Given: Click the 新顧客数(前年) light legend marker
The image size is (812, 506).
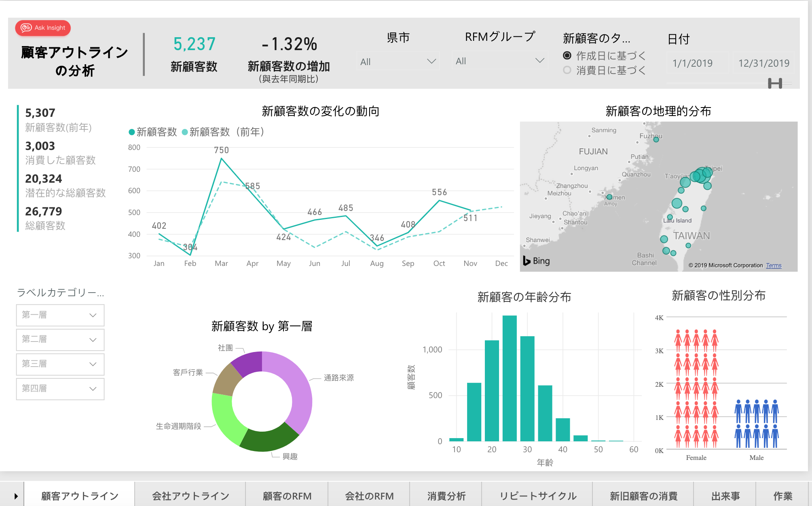Looking at the screenshot, I should [x=185, y=132].
